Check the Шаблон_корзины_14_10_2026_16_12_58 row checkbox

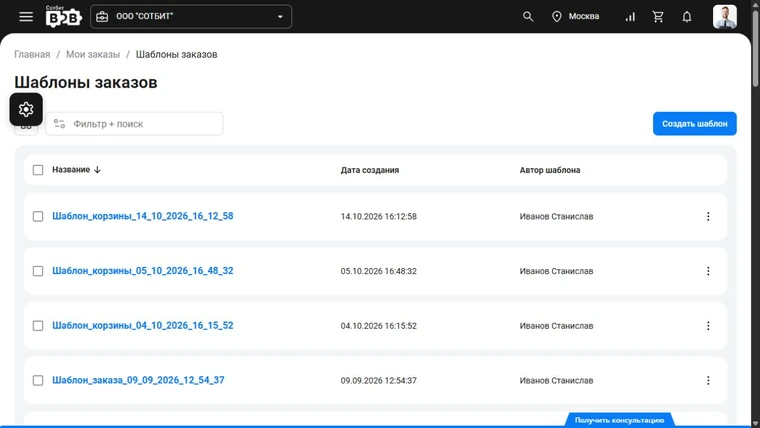tap(38, 216)
